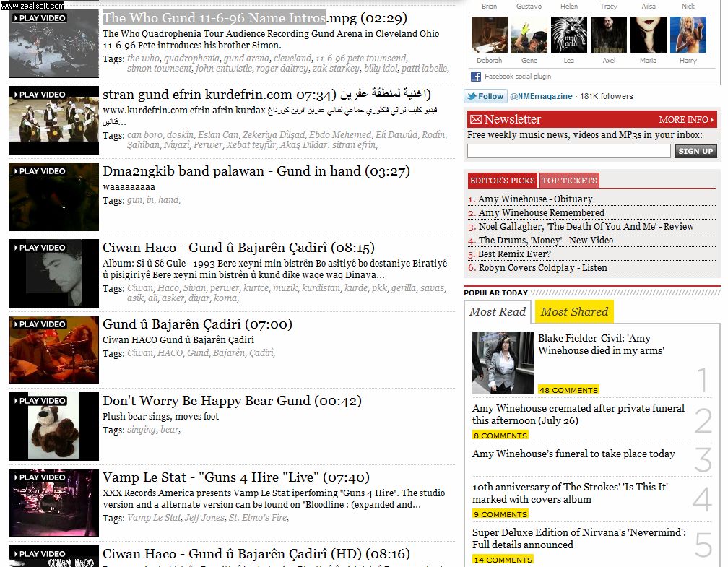The width and height of the screenshot is (728, 567).
Task: Click the Facebook social plugin icon
Action: [476, 76]
